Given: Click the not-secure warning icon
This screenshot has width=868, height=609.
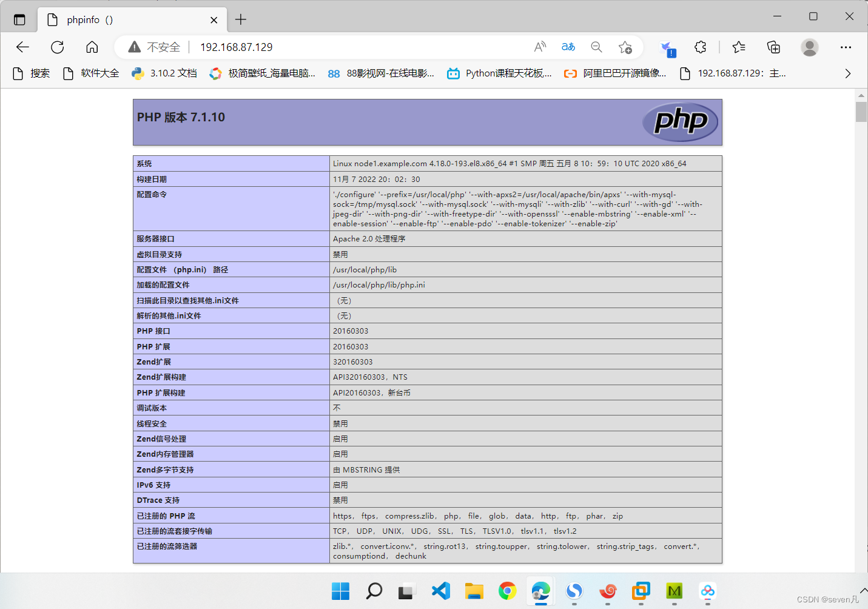Looking at the screenshot, I should pos(135,47).
